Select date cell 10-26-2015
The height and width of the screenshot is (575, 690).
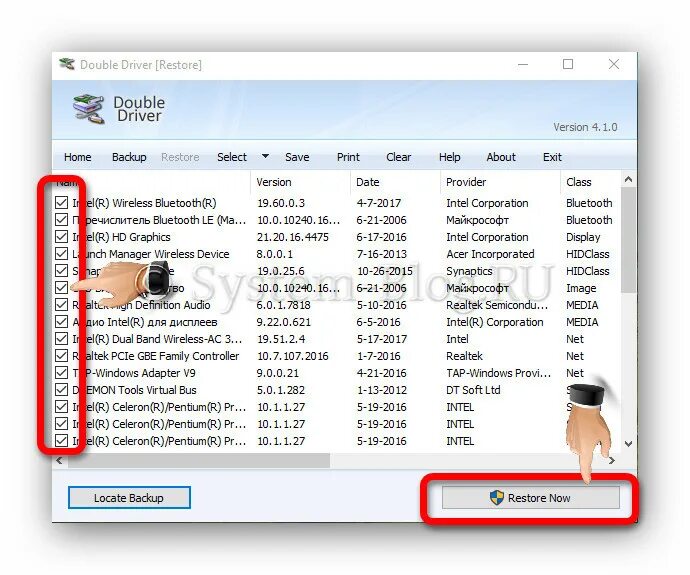pos(385,271)
